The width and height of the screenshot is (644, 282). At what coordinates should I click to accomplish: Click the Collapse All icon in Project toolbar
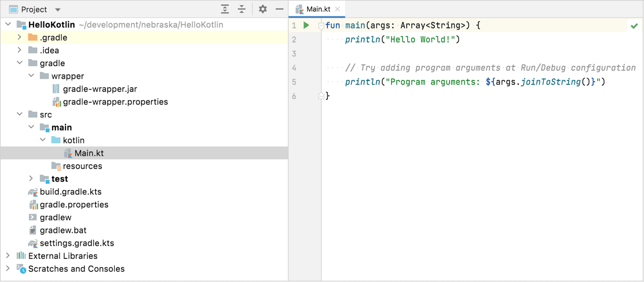click(x=242, y=9)
